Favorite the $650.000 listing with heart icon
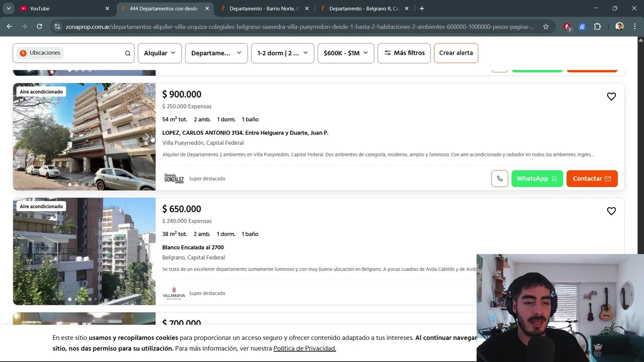 coord(611,211)
